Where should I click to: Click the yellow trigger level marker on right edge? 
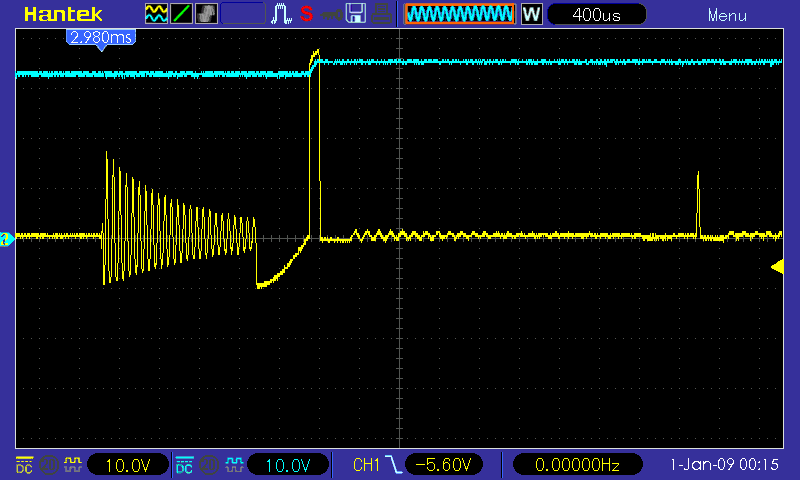775,266
